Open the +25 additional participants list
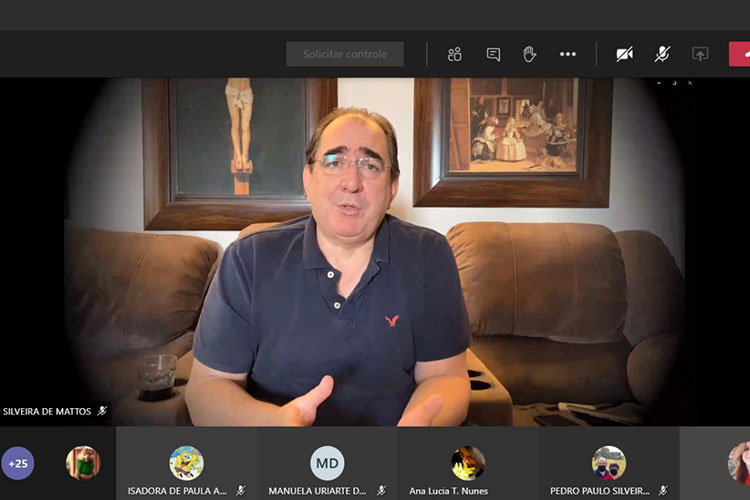Viewport: 750px width, 500px height. click(18, 463)
